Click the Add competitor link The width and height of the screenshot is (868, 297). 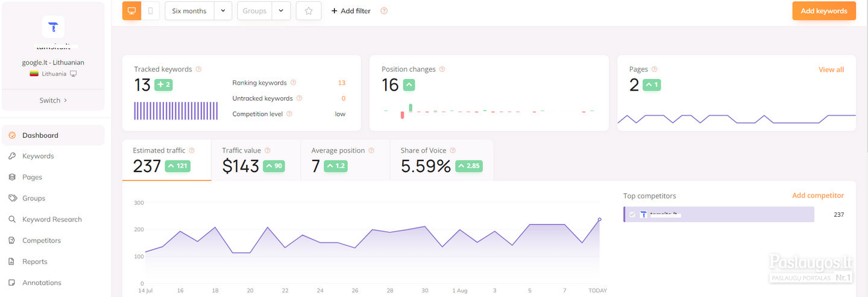(x=818, y=196)
